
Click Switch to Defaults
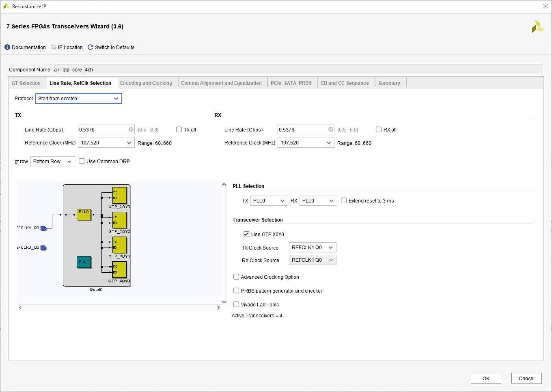coord(115,47)
